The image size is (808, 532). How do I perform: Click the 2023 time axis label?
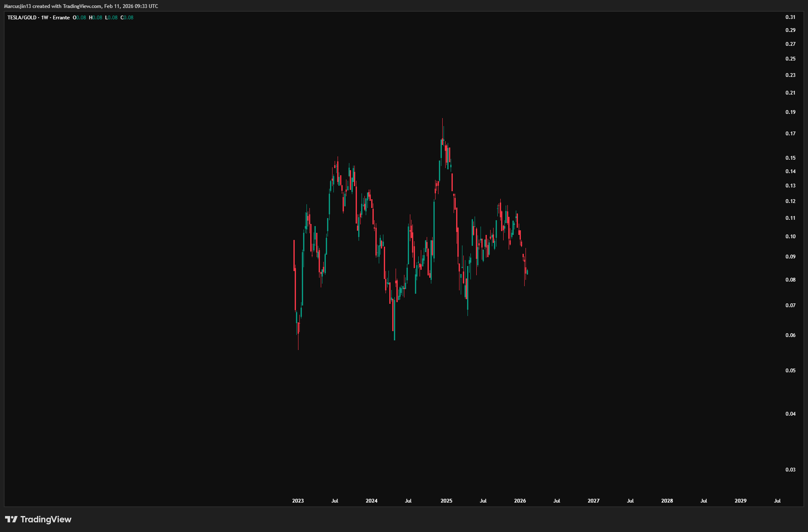[x=298, y=501]
